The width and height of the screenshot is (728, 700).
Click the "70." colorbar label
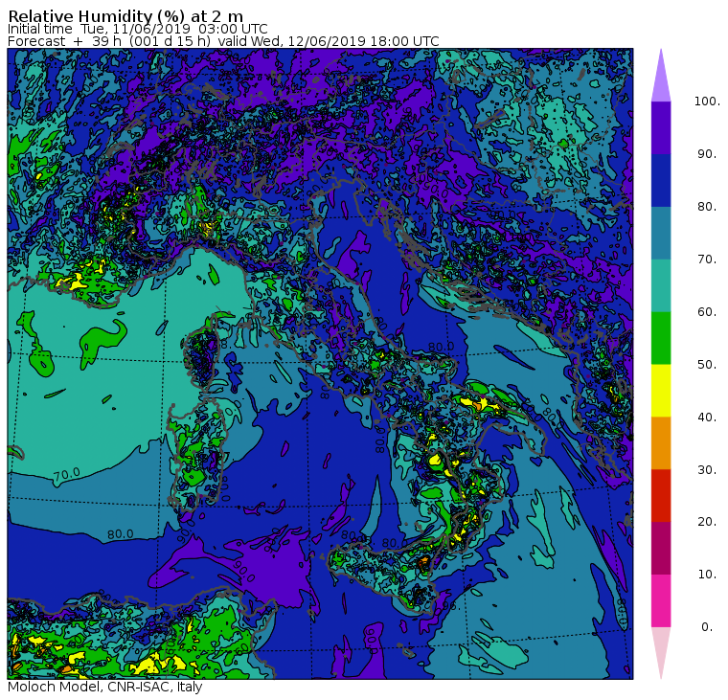(707, 259)
